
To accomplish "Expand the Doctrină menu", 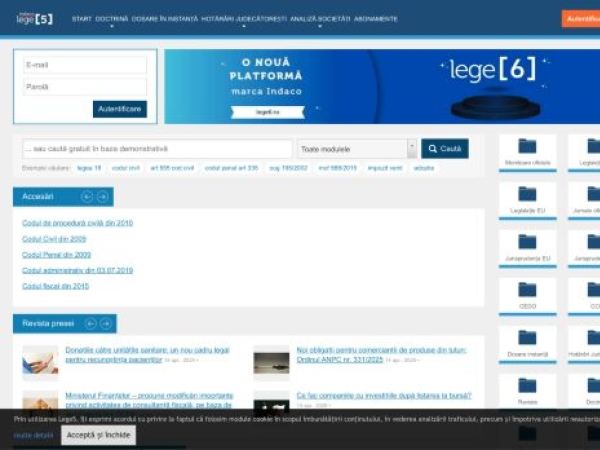I will (x=112, y=19).
